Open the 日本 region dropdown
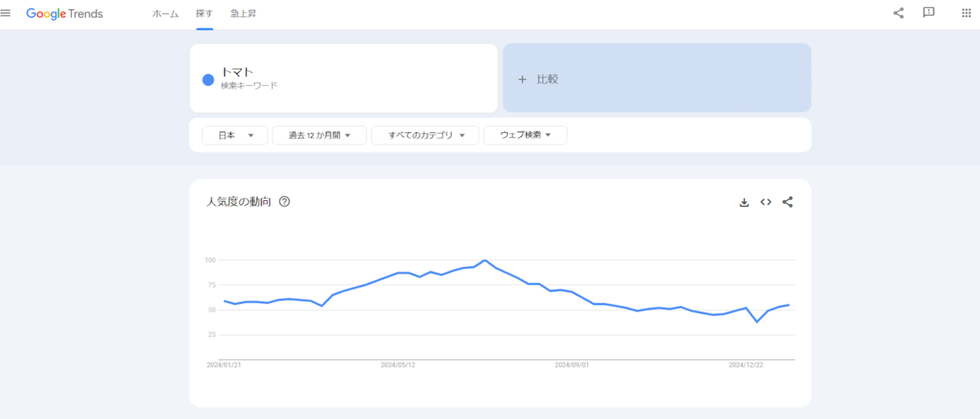Image resolution: width=980 pixels, height=419 pixels. [235, 136]
